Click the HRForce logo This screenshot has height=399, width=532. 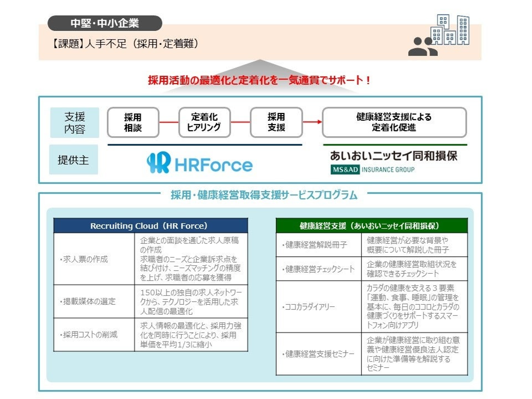(x=199, y=163)
